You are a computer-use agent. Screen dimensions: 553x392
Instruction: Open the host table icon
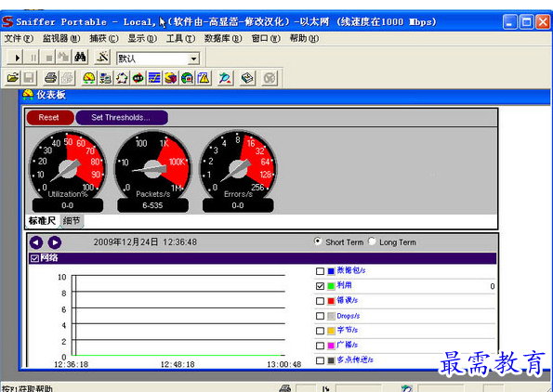pyautogui.click(x=105, y=77)
